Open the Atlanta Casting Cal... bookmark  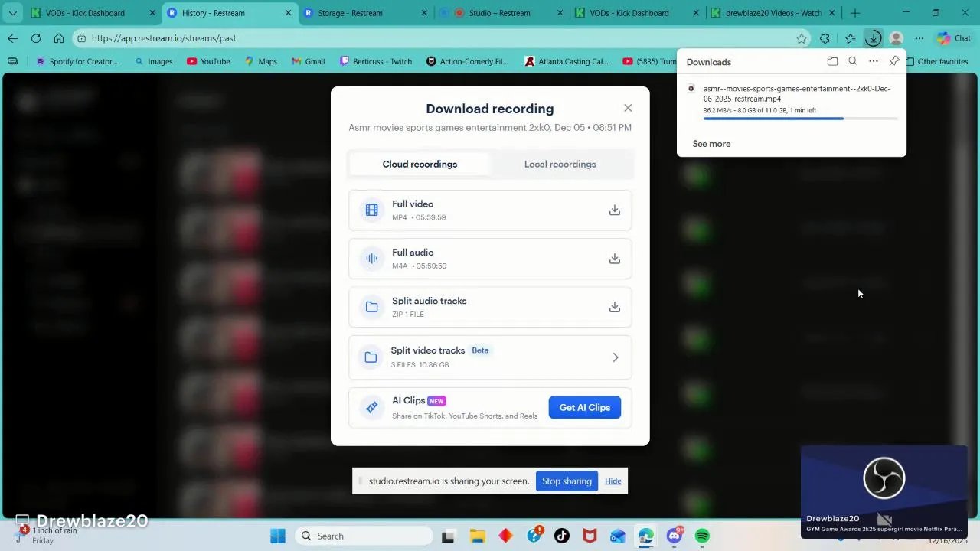(567, 61)
